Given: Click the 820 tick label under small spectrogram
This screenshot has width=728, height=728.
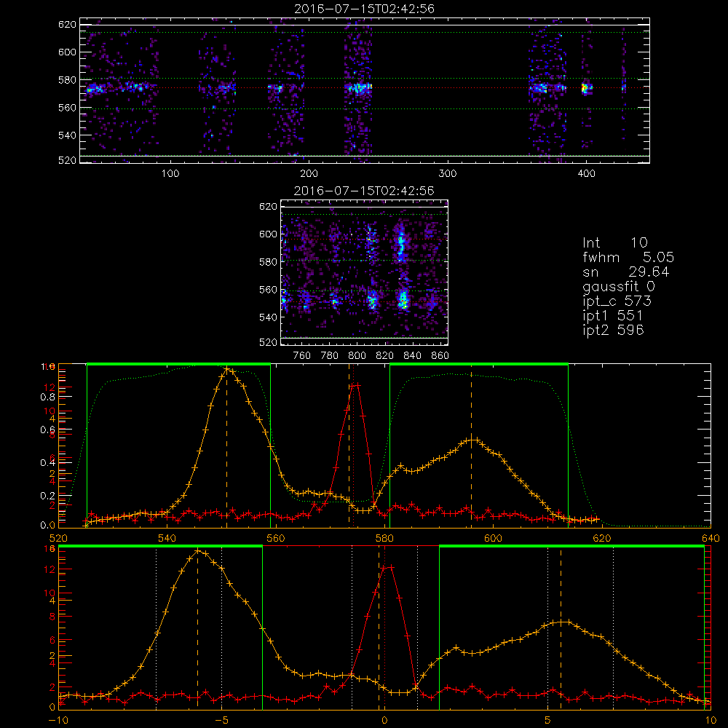Looking at the screenshot, I should (x=385, y=356).
